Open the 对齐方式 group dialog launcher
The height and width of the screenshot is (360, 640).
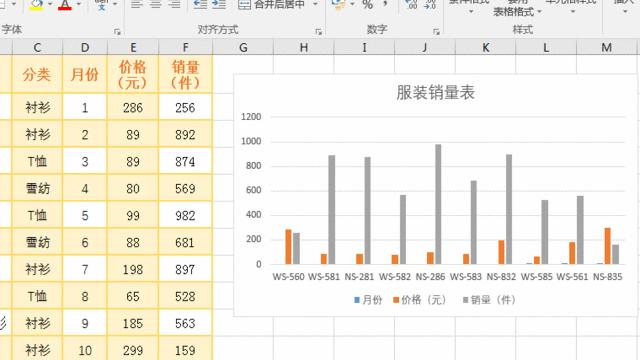pyautogui.click(x=318, y=31)
